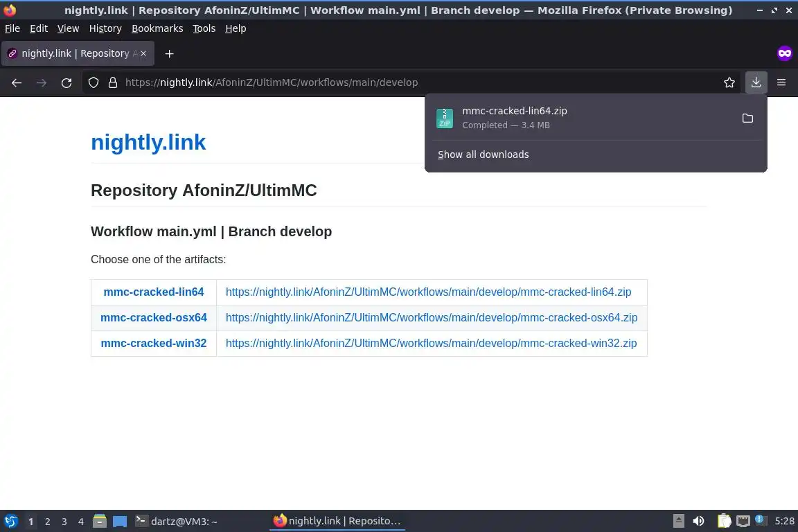This screenshot has width=798, height=532.
Task: Click the Repository AfoninZ/UltimMC heading
Action: pyautogui.click(x=204, y=190)
